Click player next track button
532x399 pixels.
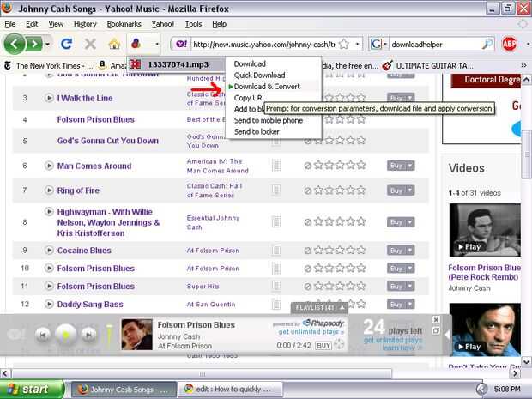(88, 335)
